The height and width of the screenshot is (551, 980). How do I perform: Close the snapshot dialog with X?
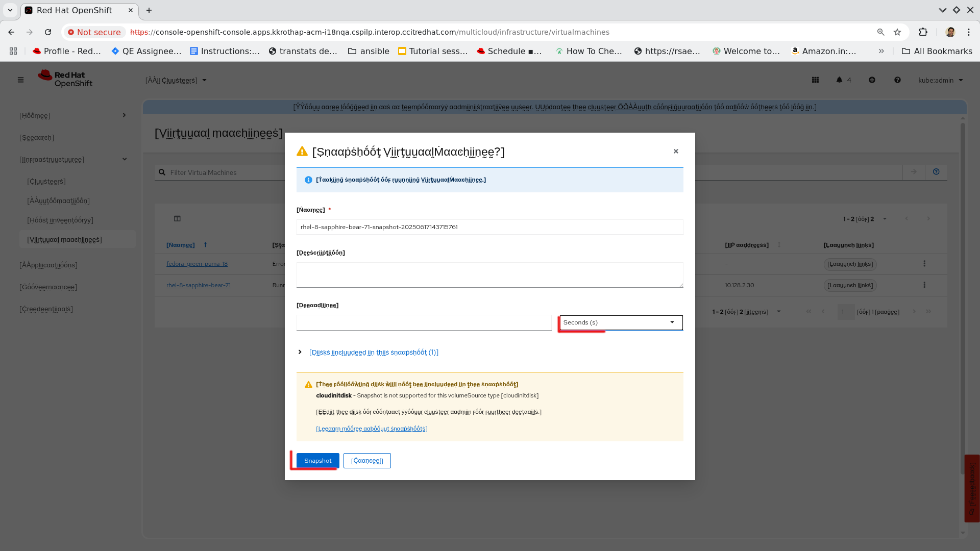(x=676, y=152)
